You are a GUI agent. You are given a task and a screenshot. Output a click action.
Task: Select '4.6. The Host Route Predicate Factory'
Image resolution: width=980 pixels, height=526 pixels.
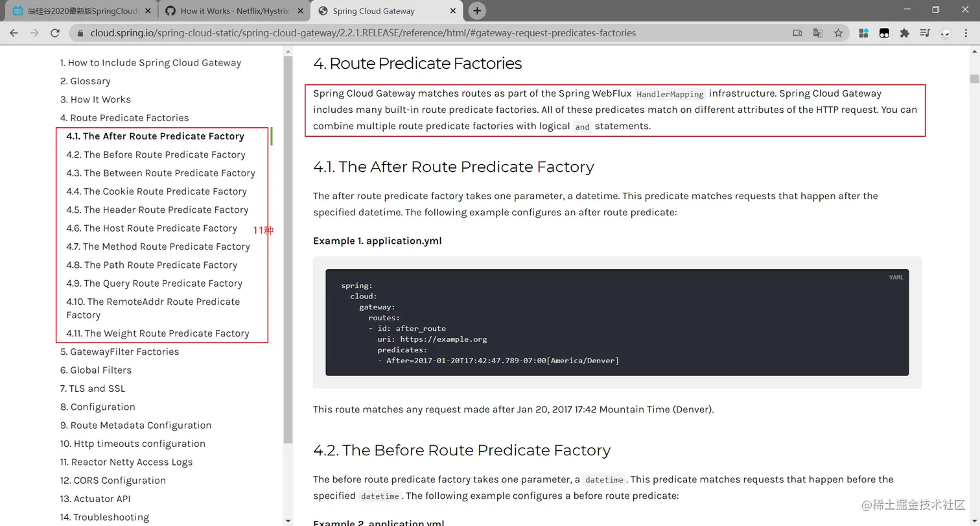coord(151,228)
